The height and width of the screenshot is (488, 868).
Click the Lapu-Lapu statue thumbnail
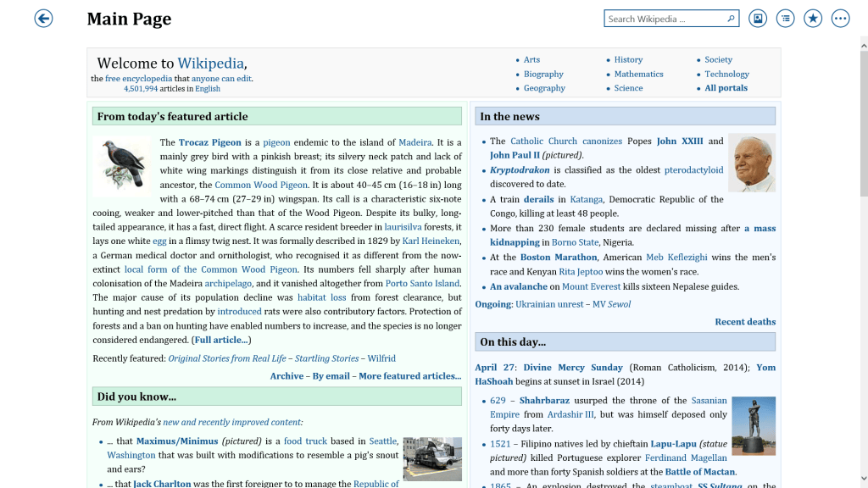[754, 425]
